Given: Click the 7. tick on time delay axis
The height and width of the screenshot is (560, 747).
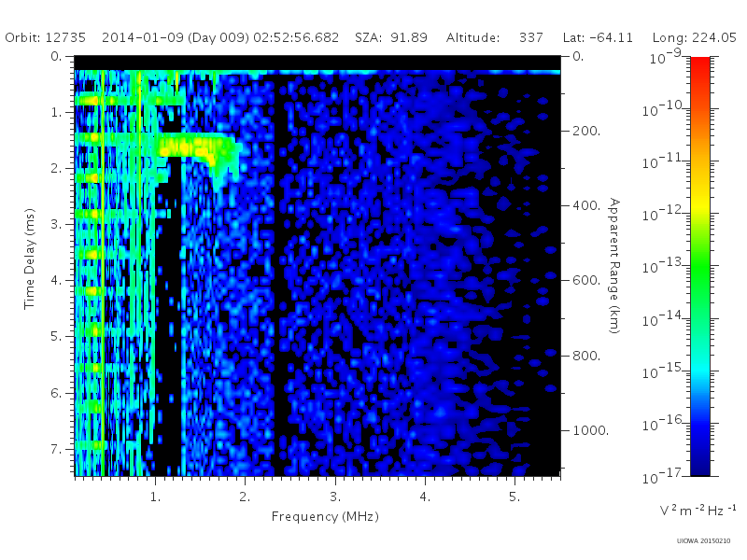Looking at the screenshot, I should [x=56, y=449].
